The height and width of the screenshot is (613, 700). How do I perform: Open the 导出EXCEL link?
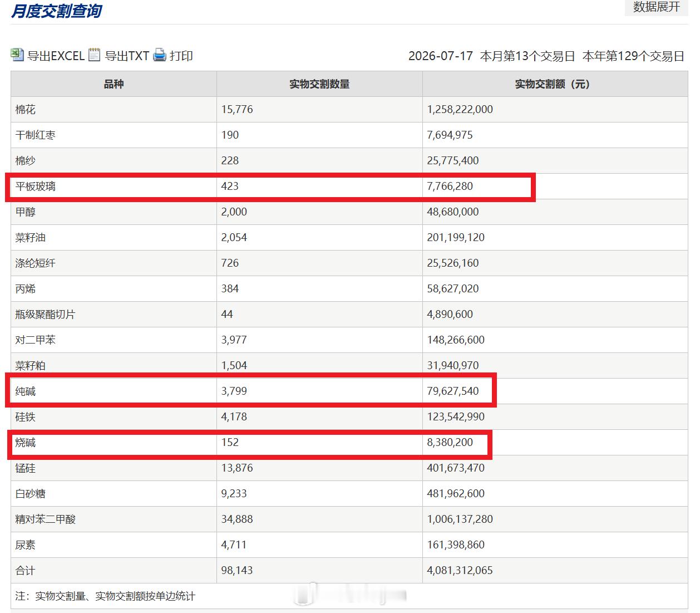click(56, 56)
